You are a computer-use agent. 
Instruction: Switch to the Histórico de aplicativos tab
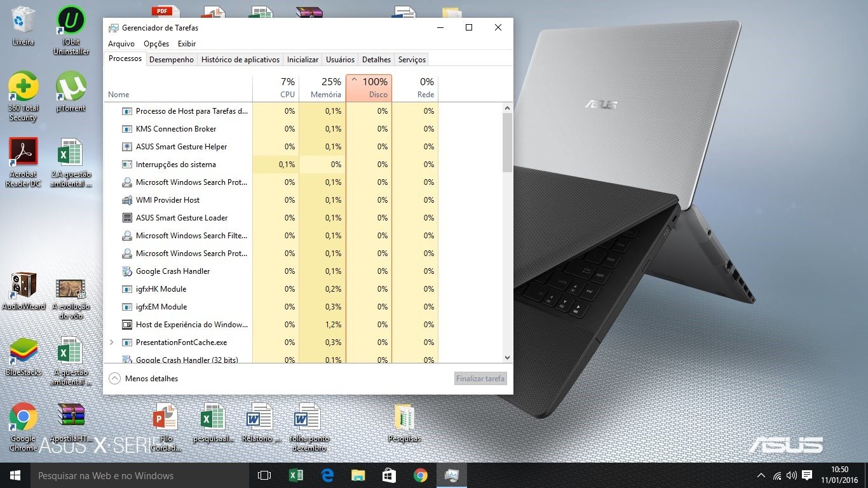tap(240, 60)
